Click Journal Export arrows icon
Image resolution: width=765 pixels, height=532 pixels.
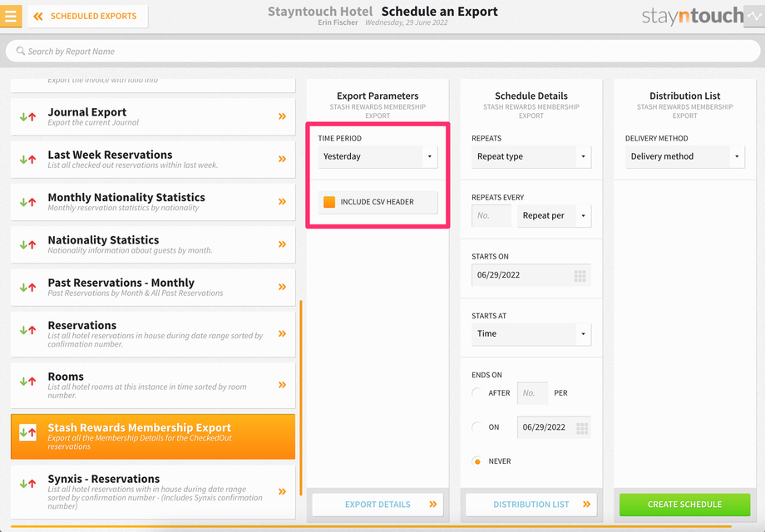(27, 116)
